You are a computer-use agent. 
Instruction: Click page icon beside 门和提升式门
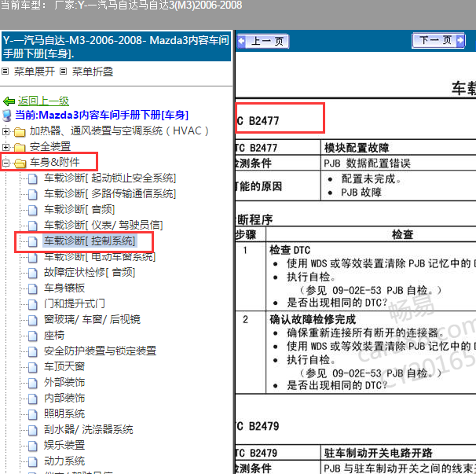33,305
